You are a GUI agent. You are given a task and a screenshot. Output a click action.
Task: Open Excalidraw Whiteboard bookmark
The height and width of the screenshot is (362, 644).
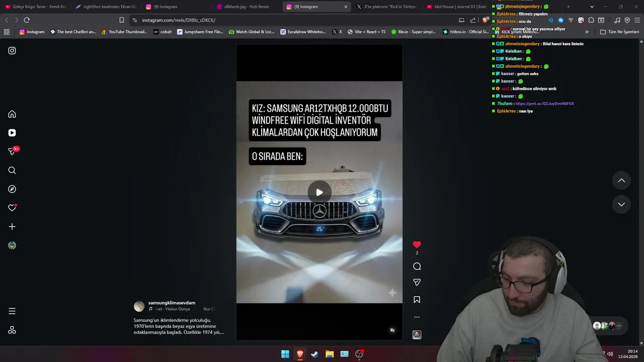303,32
